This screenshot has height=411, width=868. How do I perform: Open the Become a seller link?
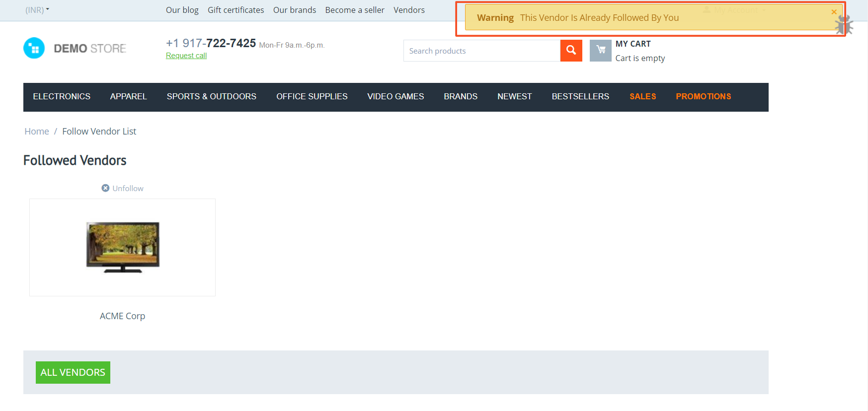[355, 10]
